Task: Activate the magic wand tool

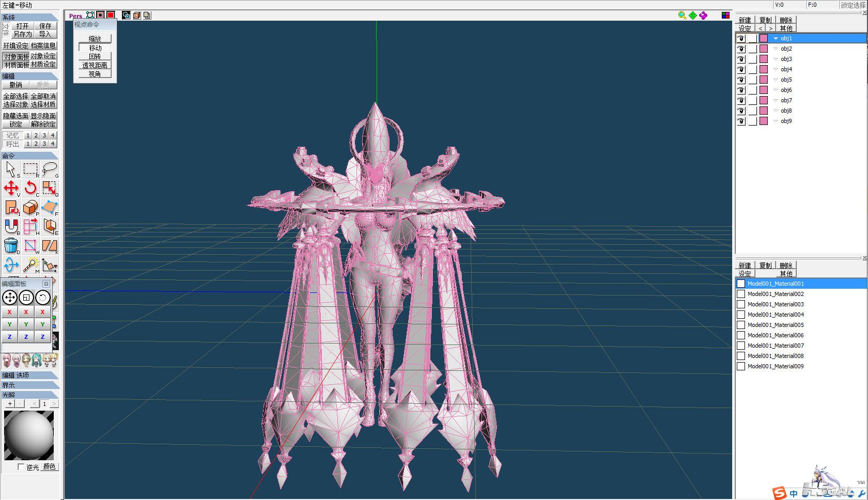Action: point(30,265)
